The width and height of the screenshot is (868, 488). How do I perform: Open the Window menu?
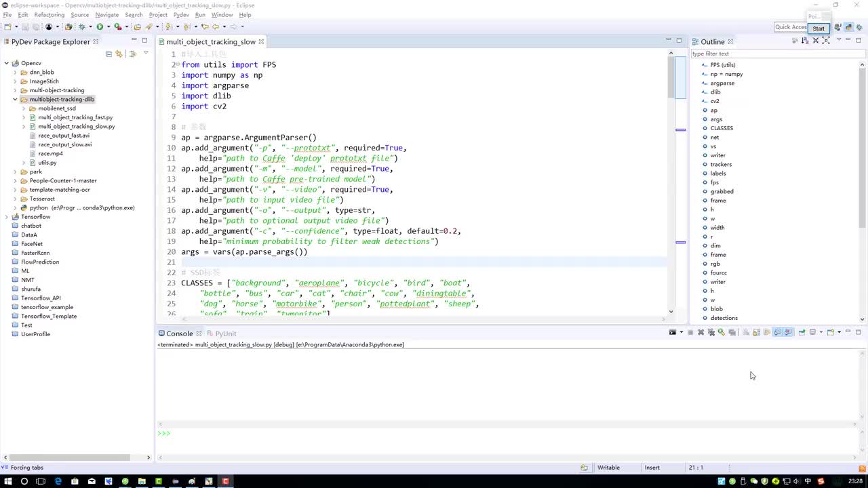[222, 15]
